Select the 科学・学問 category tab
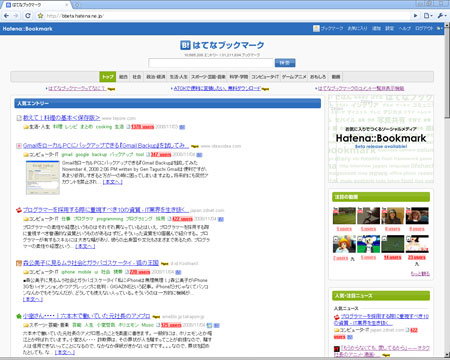450x360 pixels. pyautogui.click(x=239, y=77)
